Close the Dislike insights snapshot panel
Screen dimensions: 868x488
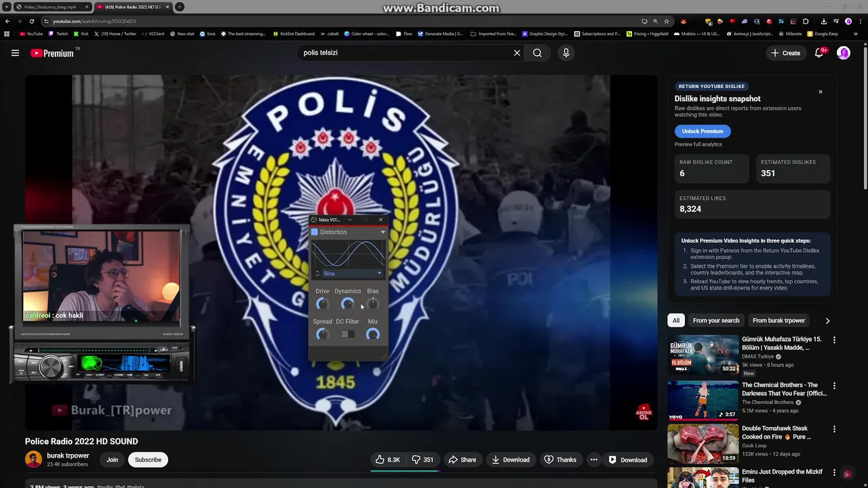(820, 91)
